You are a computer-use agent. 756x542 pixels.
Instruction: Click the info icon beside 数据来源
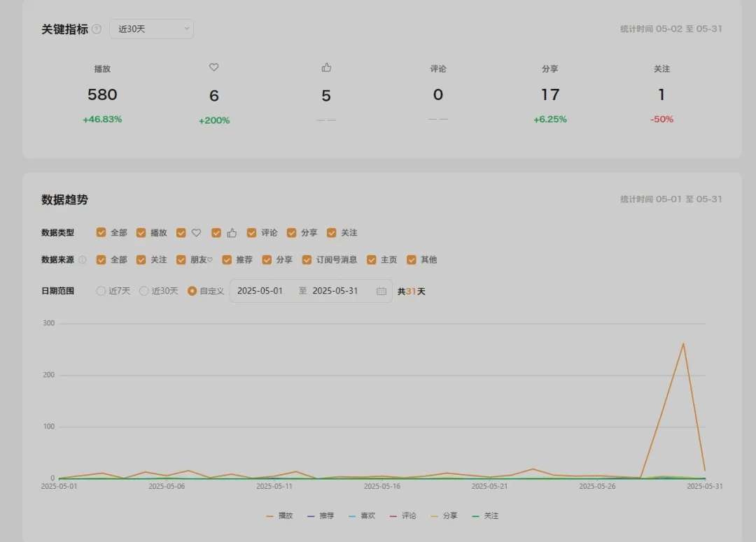[x=82, y=259]
